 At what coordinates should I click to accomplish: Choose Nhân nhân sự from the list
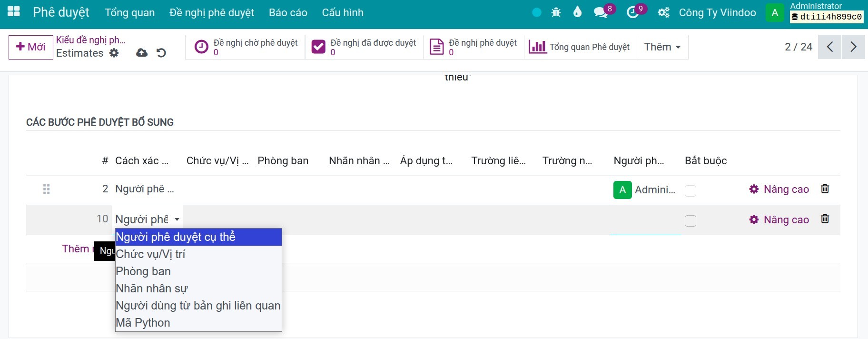tap(198, 289)
